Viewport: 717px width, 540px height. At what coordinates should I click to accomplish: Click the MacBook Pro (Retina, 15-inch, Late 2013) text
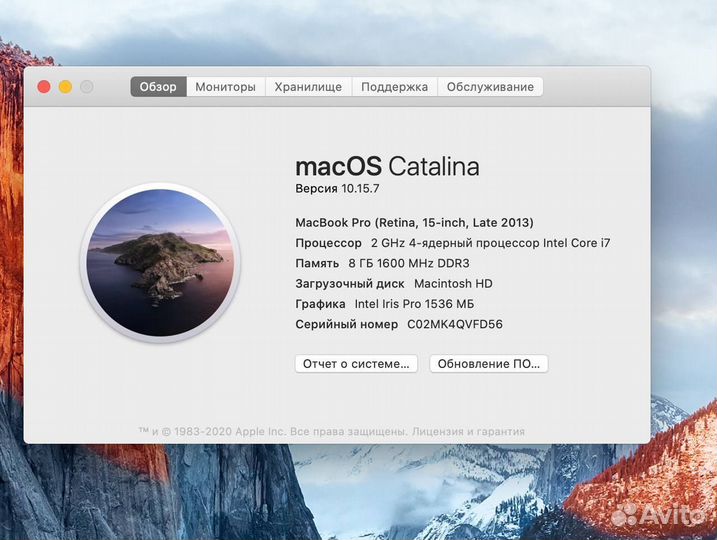tap(414, 223)
